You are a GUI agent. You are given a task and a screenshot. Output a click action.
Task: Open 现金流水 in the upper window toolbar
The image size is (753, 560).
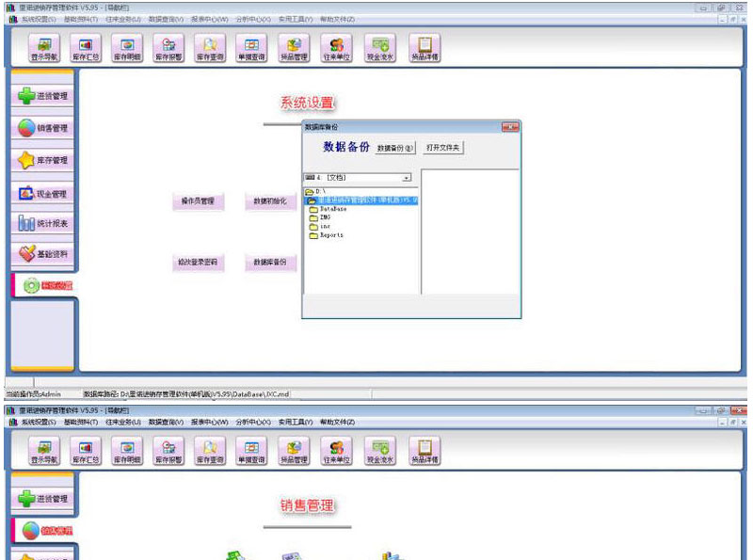click(x=380, y=48)
